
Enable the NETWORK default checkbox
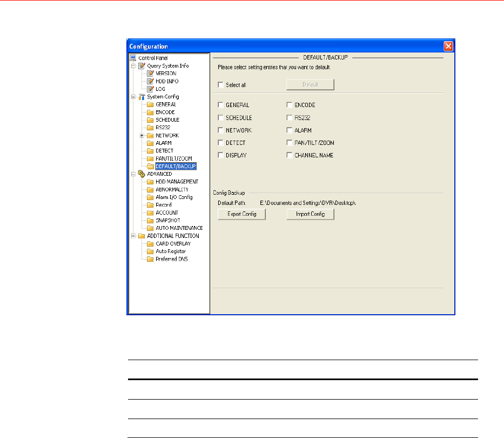coord(220,130)
